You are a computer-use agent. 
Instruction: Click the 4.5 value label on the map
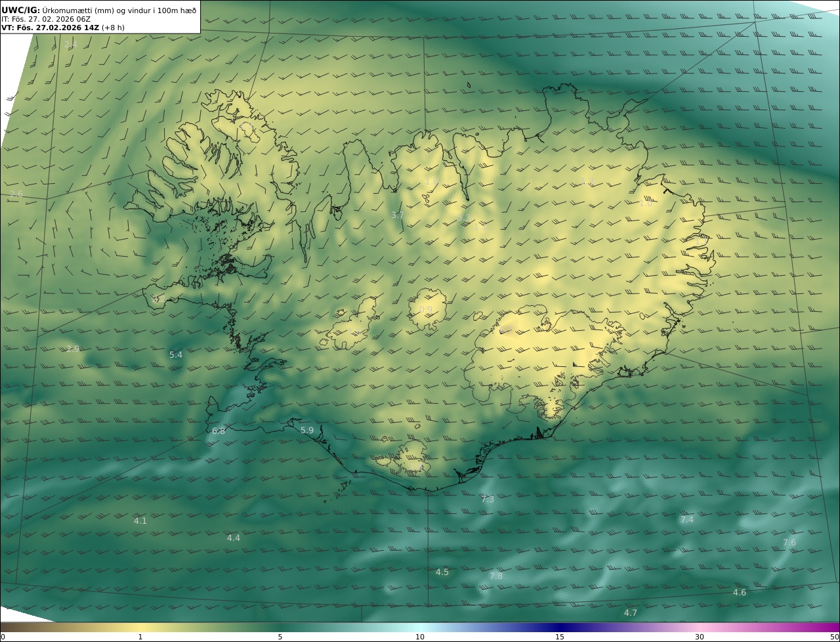(x=442, y=572)
